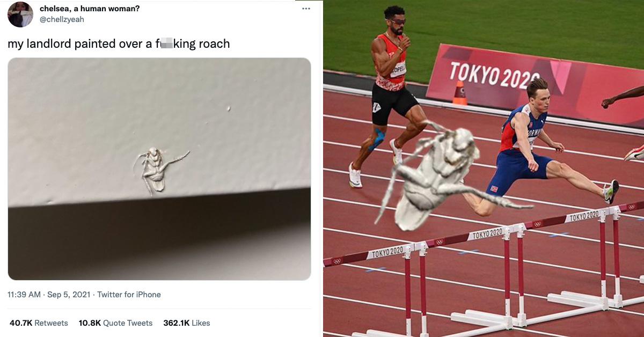Screen dimensions: 644x337
Task: Open the @chellzyeah handle link
Action: point(62,19)
